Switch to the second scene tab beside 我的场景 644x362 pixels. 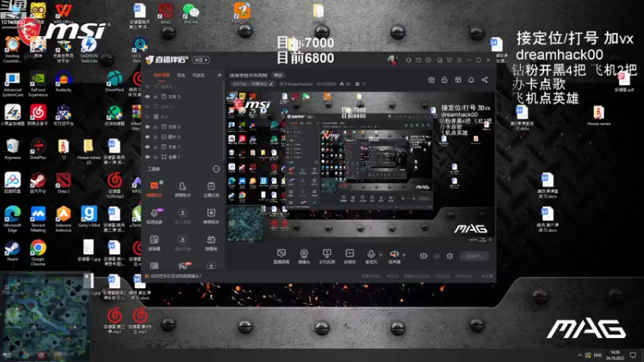tap(180, 76)
